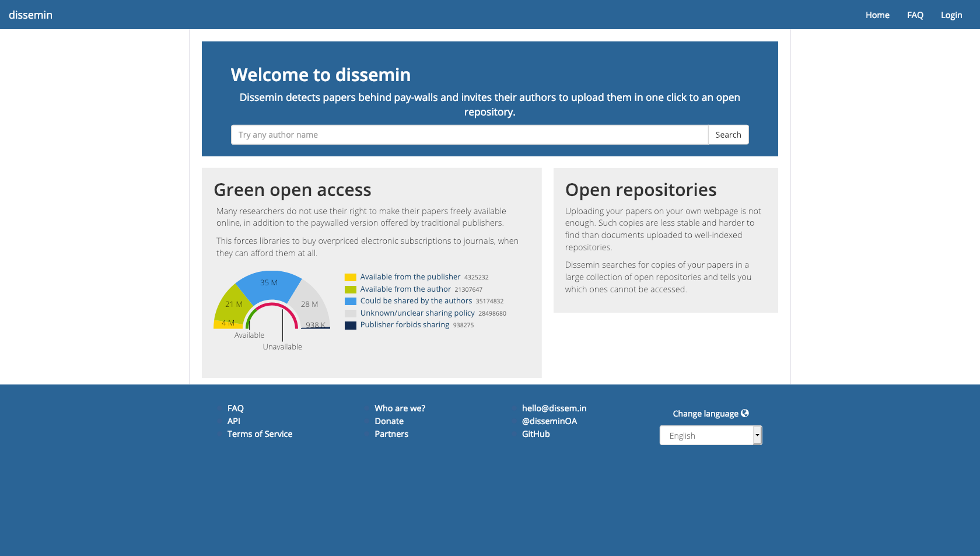
Task: Click the hello@dissem.in email link
Action: (554, 408)
